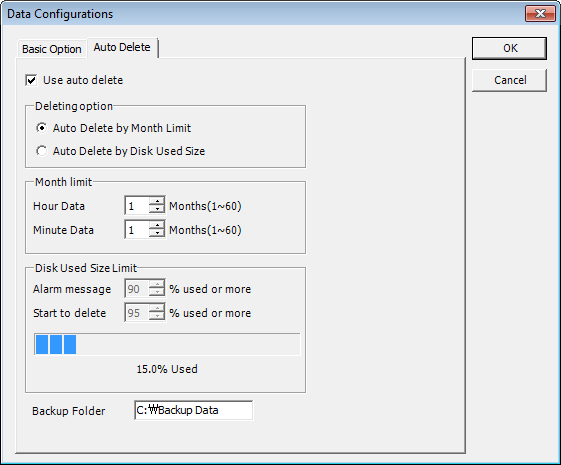Click the Hour Data months value field
This screenshot has height=465, width=561.
(137, 205)
